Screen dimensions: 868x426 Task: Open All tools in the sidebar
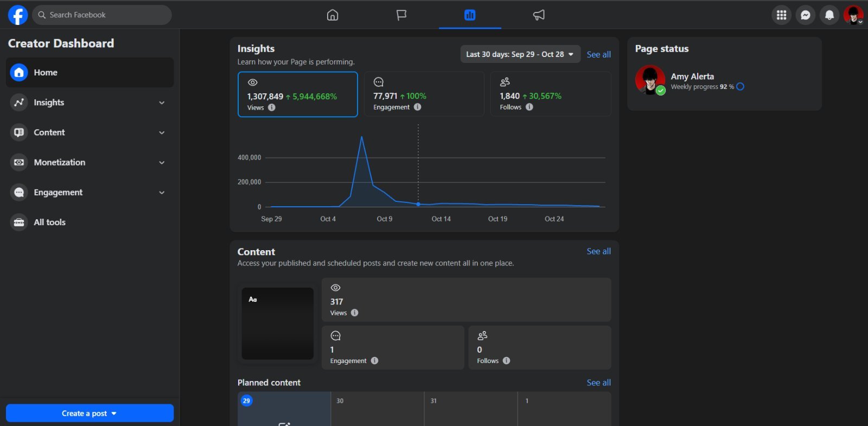pos(90,222)
